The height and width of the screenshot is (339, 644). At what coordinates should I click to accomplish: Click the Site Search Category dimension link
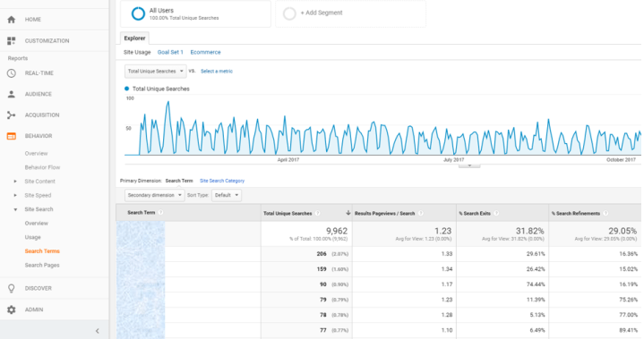(x=222, y=181)
